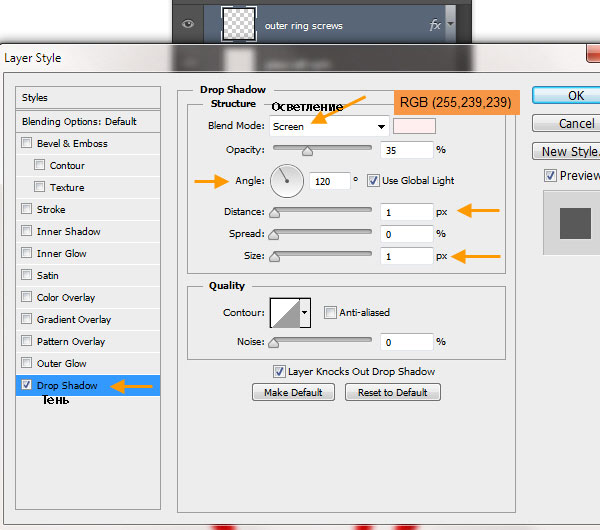Enable the Inner Glow checkbox
Image resolution: width=600 pixels, height=530 pixels.
(26, 253)
